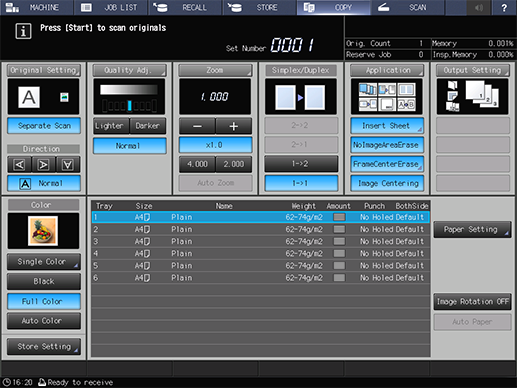Select tray 4 row in paper list
The height and width of the screenshot is (388, 517).
(261, 253)
